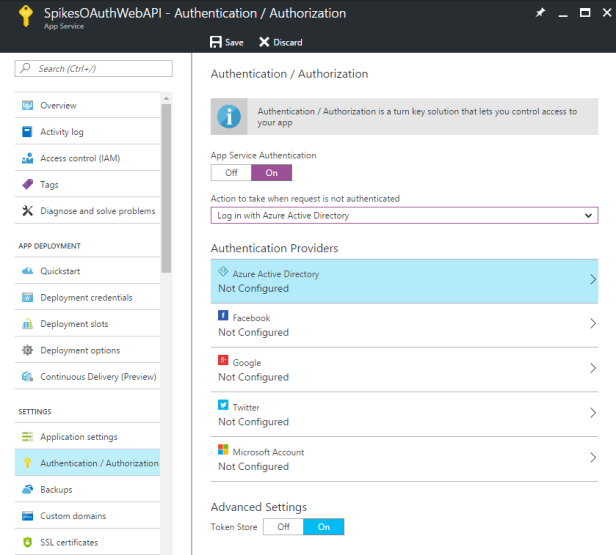Open Deployment credentials menu entry
Viewport: 616px width, 555px height.
(87, 297)
